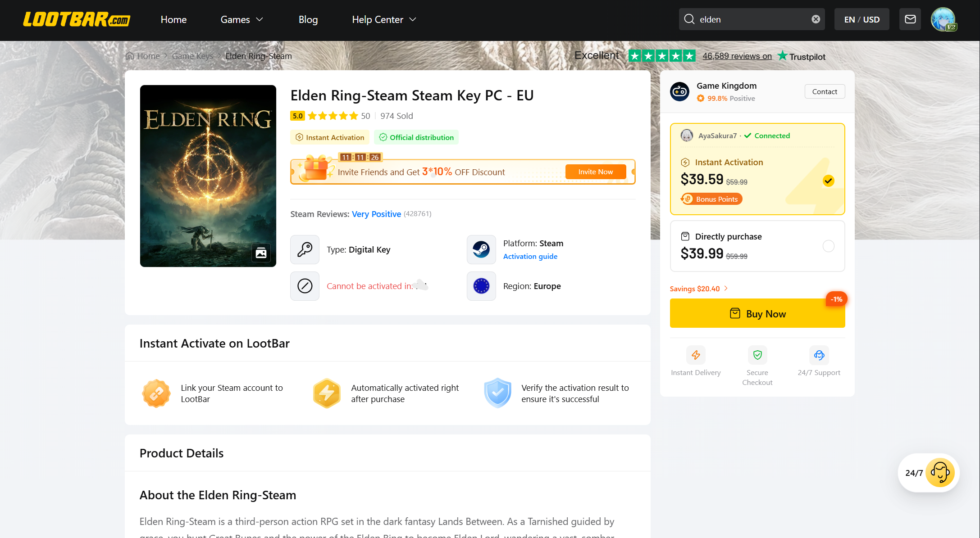Viewport: 980px width, 538px height.
Task: Click the LootBar.com logo
Action: (77, 19)
